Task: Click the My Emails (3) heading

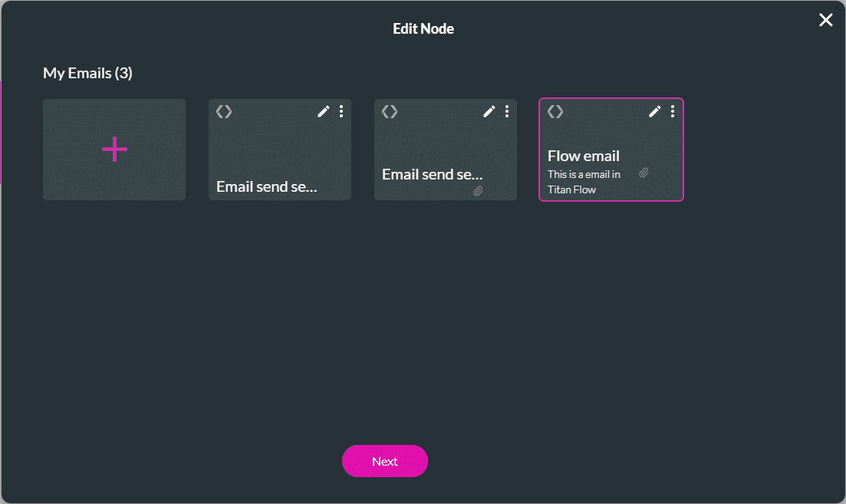Action: tap(87, 73)
